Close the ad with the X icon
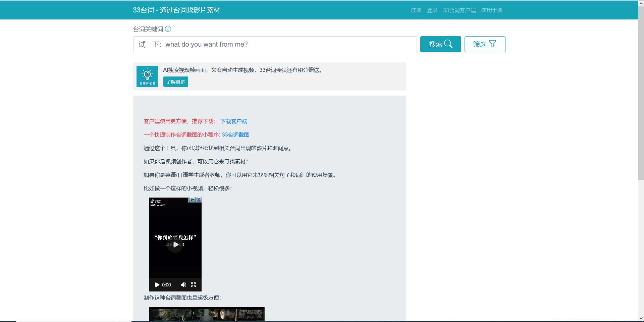 199,200
